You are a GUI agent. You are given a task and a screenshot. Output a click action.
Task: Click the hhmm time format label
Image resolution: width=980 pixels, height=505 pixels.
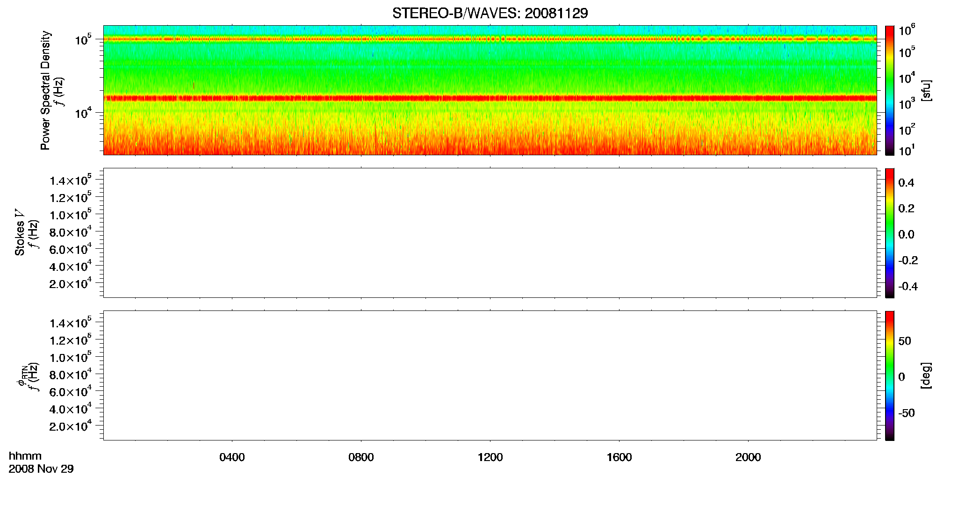[25, 456]
